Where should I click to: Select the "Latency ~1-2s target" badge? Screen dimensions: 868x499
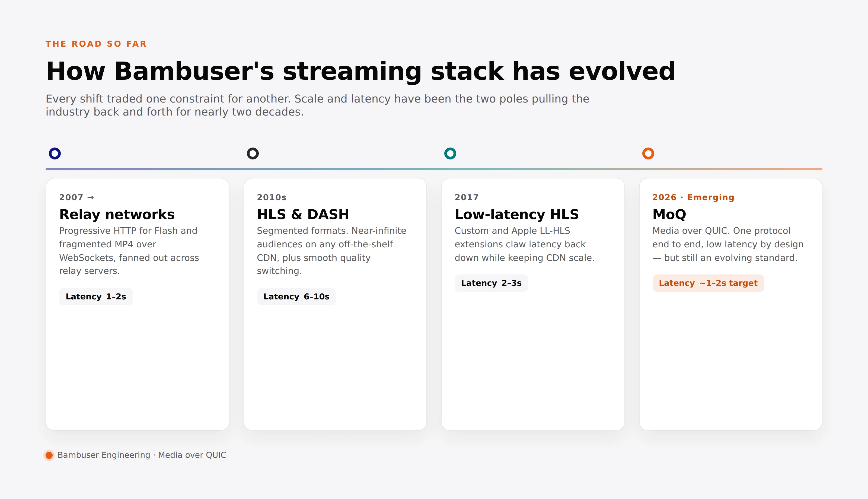pos(708,283)
